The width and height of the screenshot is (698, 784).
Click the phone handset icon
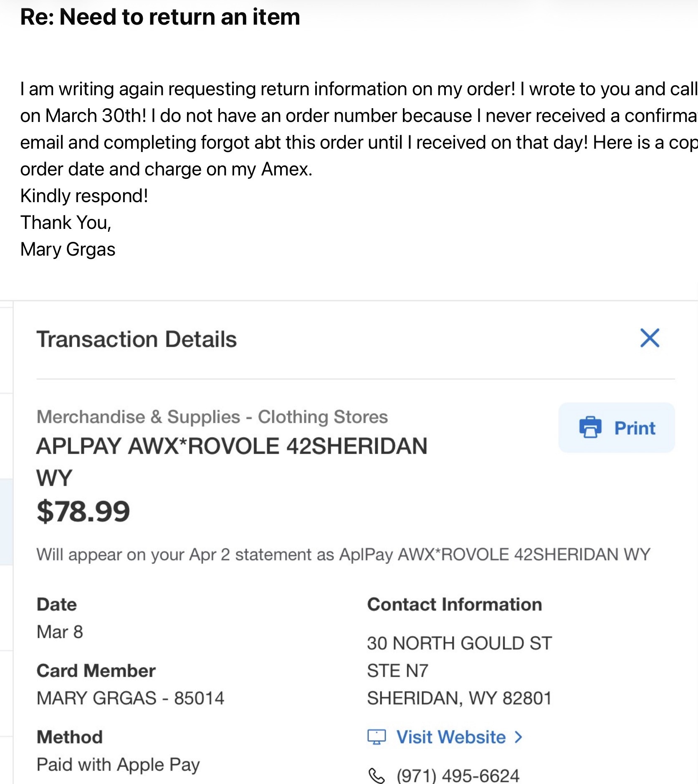point(377,776)
